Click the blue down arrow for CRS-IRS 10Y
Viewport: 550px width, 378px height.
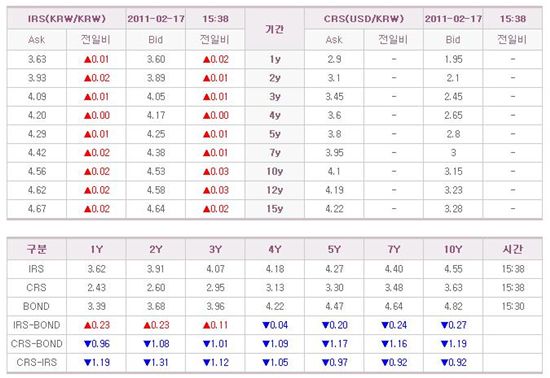(444, 363)
